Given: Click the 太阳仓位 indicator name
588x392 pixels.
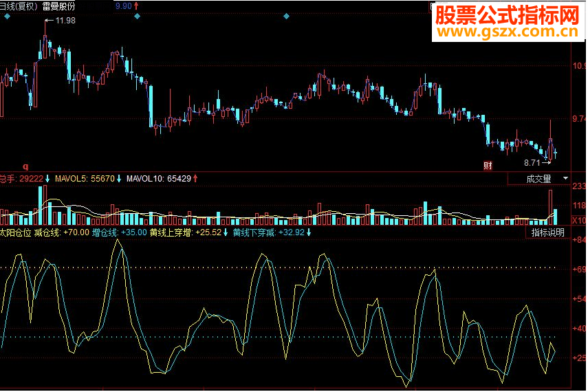Looking at the screenshot, I should point(16,232).
